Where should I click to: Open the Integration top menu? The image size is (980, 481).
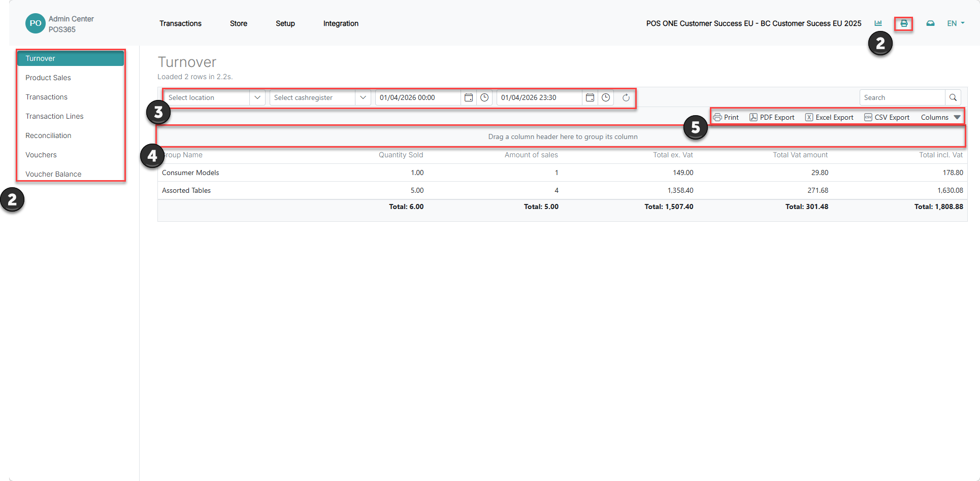coord(341,23)
